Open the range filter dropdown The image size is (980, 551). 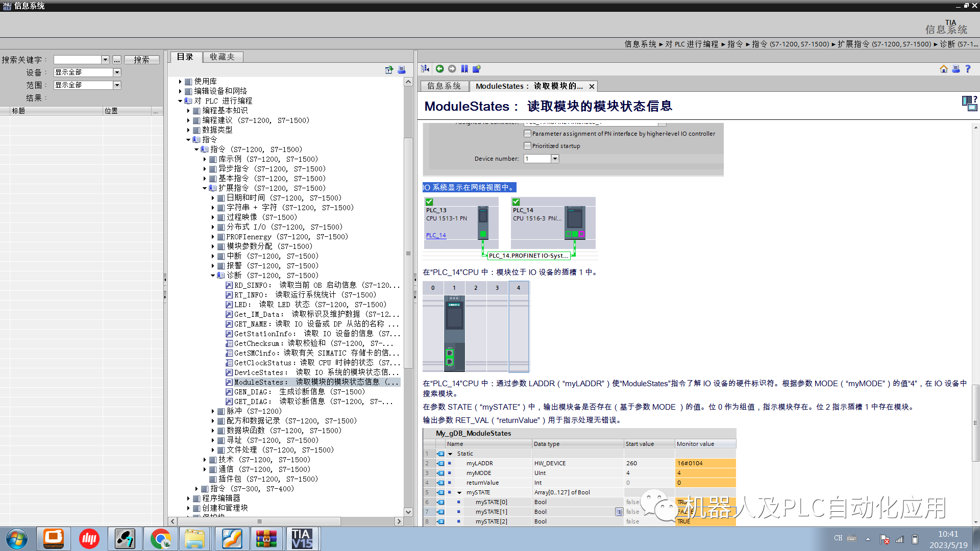click(x=117, y=85)
